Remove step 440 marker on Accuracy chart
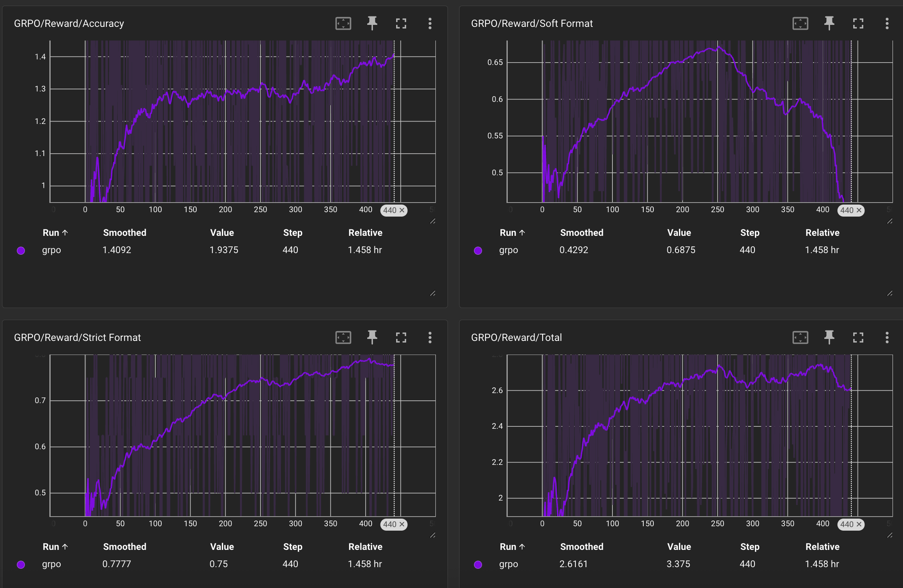This screenshot has width=903, height=588. pyautogui.click(x=402, y=211)
